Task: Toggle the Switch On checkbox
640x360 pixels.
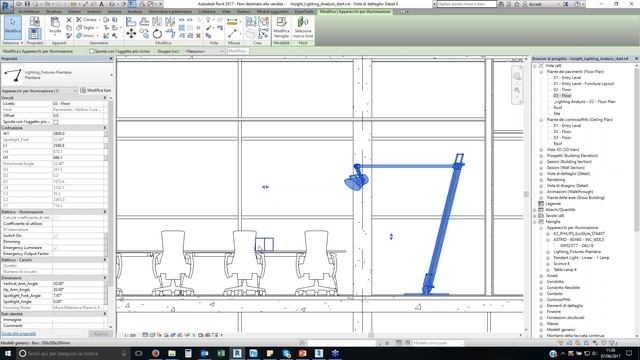Action: [56, 236]
